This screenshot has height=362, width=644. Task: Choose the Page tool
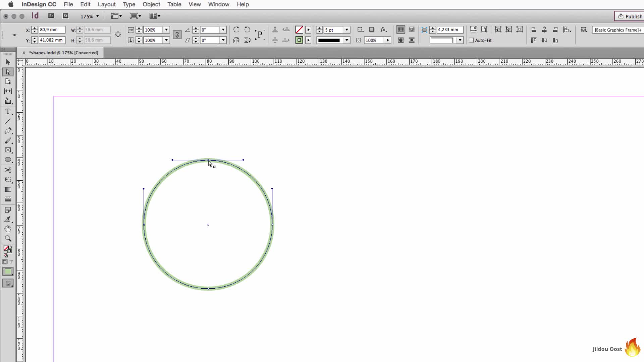click(8, 81)
